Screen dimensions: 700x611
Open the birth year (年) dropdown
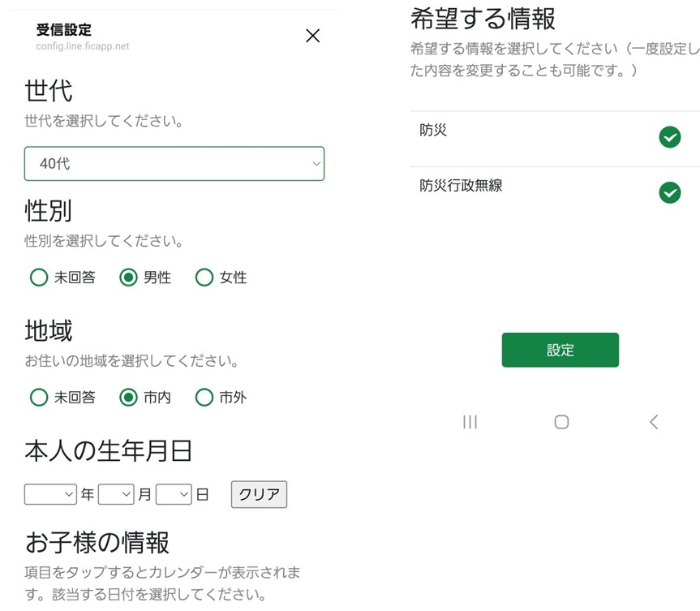click(50, 494)
